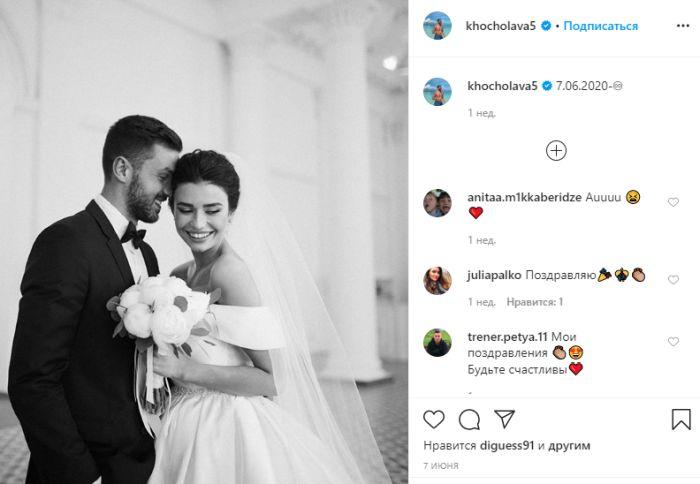
Task: Like juliapalko's comment heart
Action: coord(673,280)
